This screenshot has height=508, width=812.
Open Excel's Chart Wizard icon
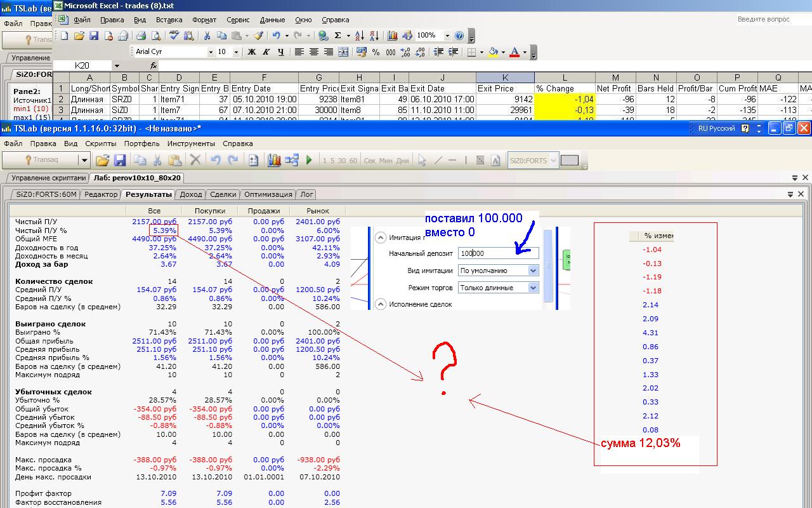coord(392,36)
